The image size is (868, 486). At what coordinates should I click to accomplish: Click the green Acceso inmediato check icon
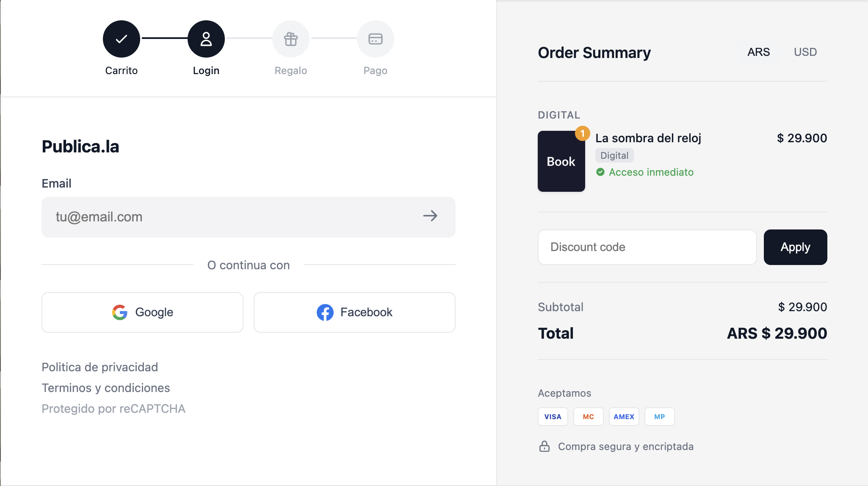[x=601, y=172]
